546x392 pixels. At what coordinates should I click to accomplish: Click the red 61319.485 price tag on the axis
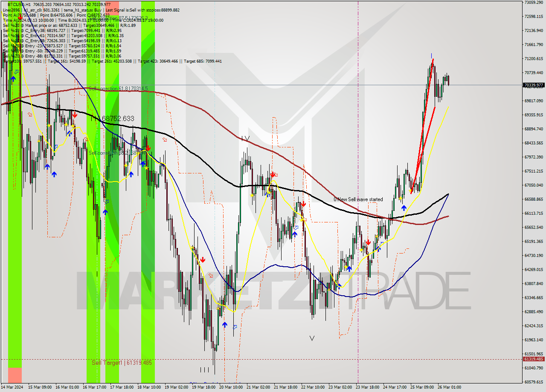[x=533, y=359]
